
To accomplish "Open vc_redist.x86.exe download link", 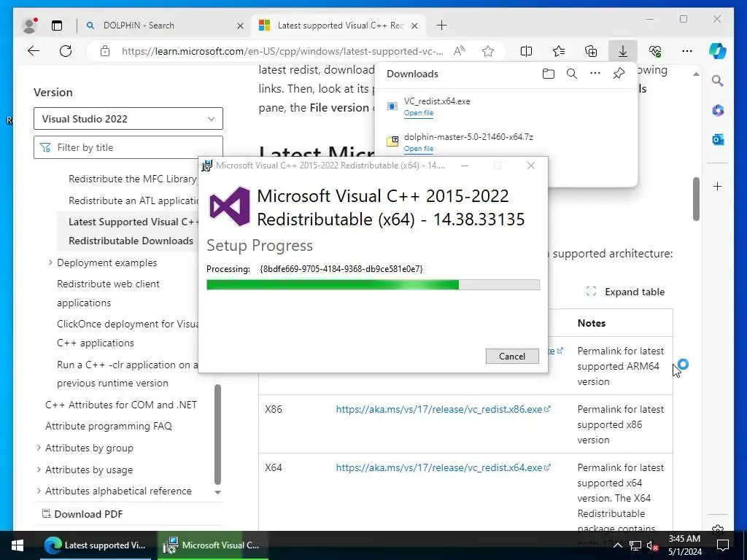I will pos(443,409).
